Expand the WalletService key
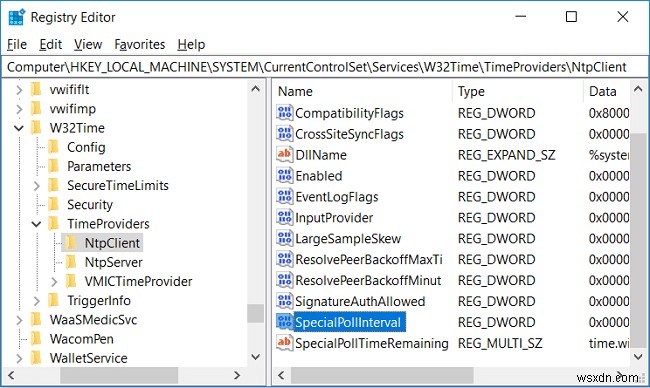This screenshot has width=650, height=388. (19, 358)
